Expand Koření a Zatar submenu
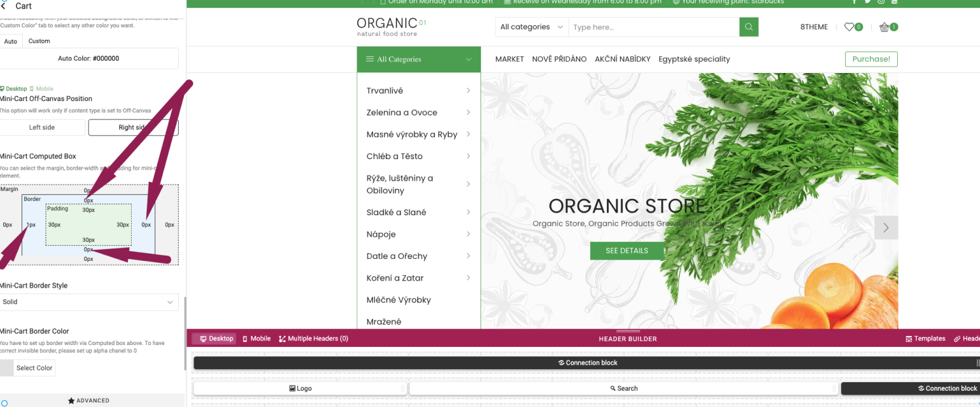The height and width of the screenshot is (407, 980). pyautogui.click(x=468, y=278)
